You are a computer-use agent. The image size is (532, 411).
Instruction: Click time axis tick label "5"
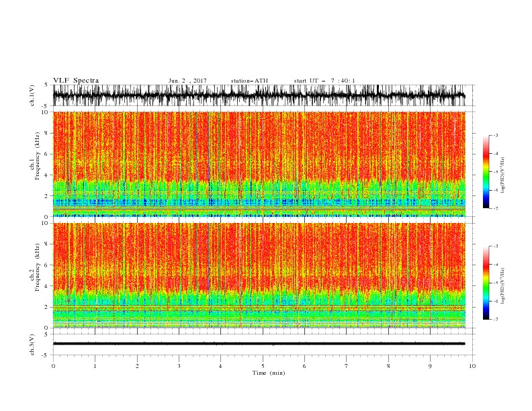pyautogui.click(x=263, y=366)
